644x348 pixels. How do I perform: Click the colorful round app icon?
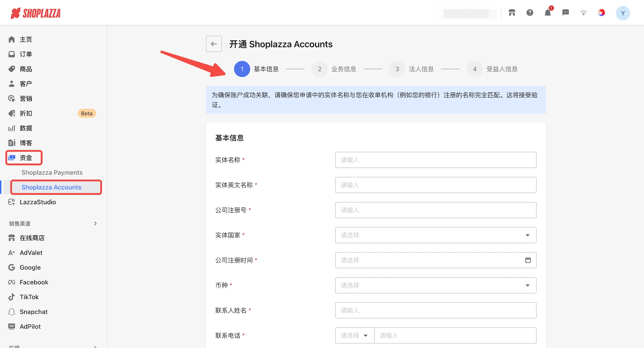602,13
